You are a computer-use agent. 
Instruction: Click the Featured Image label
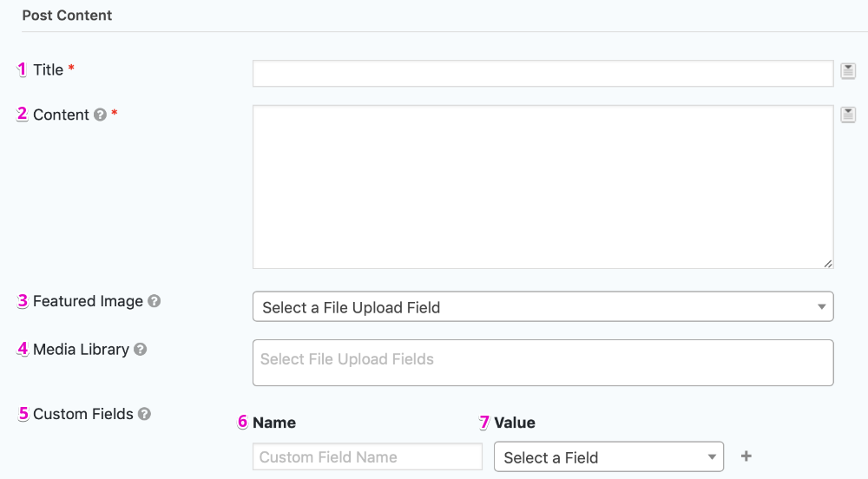coord(88,301)
